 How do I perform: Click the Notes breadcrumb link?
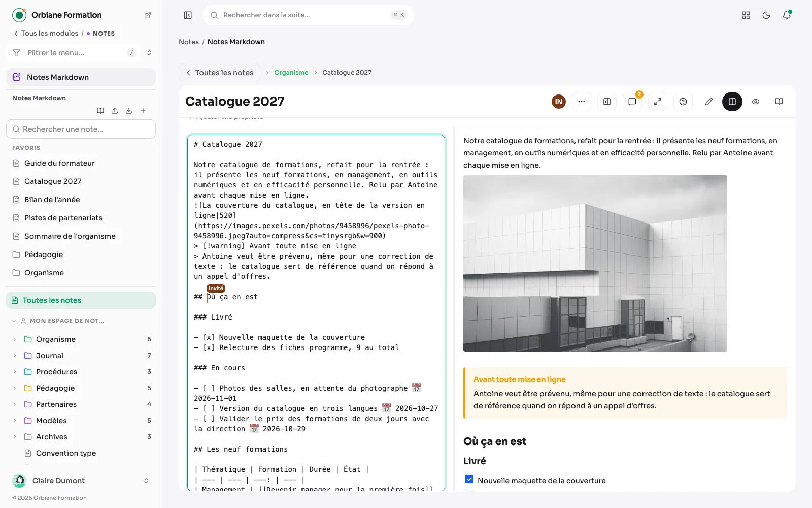tap(189, 42)
